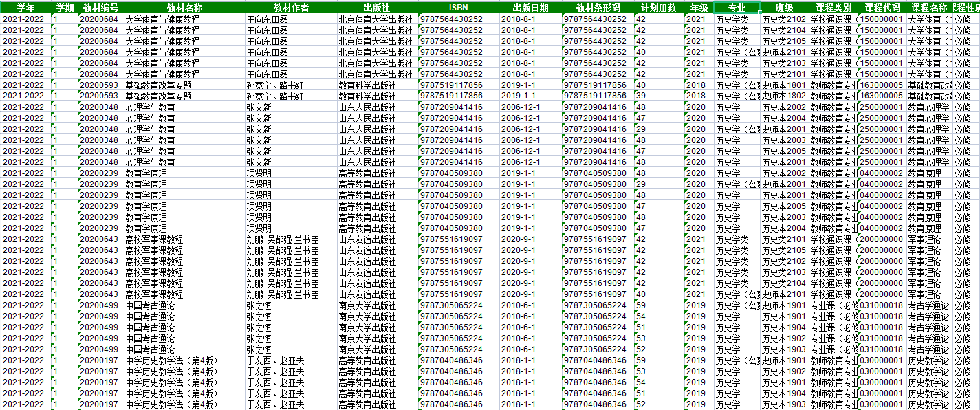Select the 计划册数 header cell
Viewport: 980px width, 410px height.
click(658, 8)
